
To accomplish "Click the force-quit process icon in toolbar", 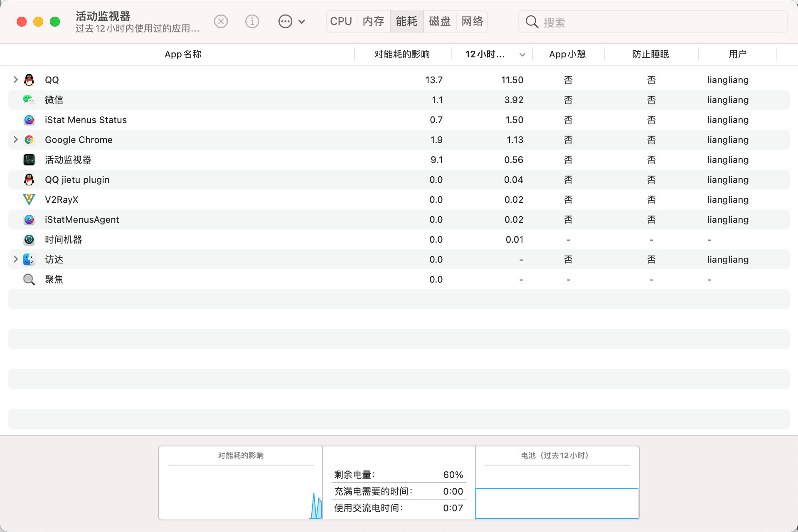I will (x=221, y=21).
